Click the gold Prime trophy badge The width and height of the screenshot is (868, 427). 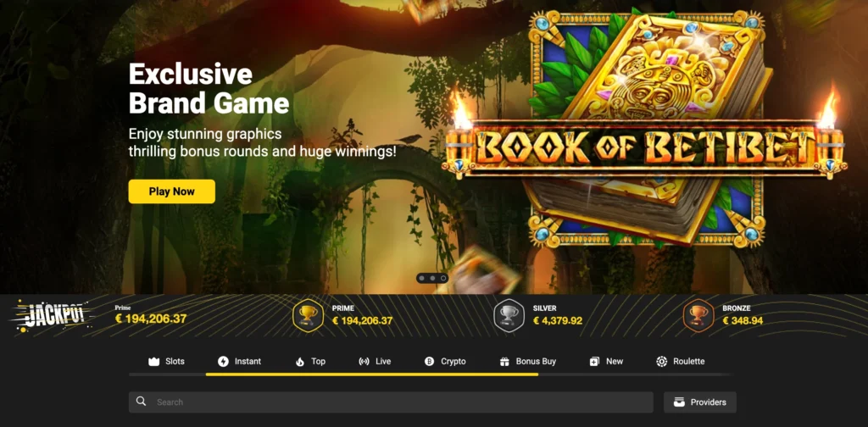pos(308,316)
